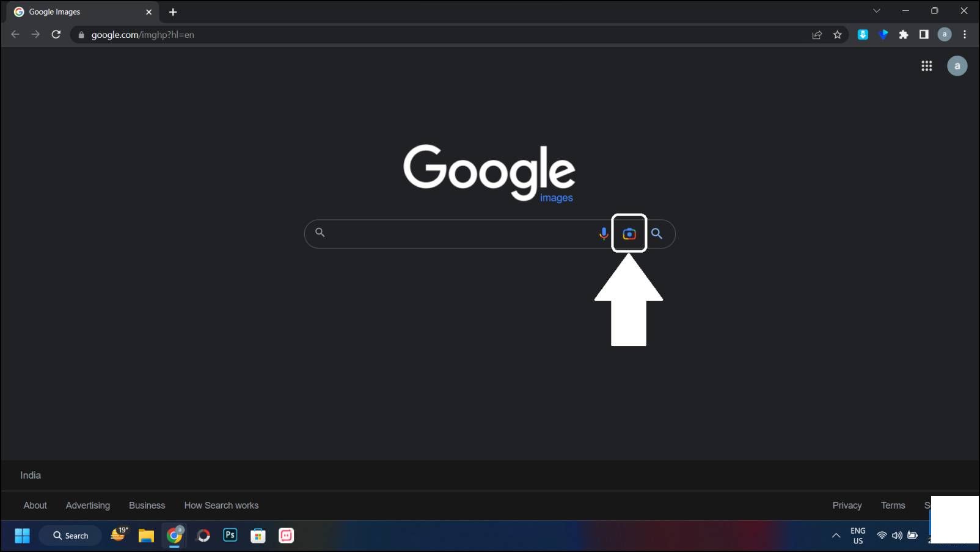
Task: Toggle the Chrome side panel
Action: [924, 35]
